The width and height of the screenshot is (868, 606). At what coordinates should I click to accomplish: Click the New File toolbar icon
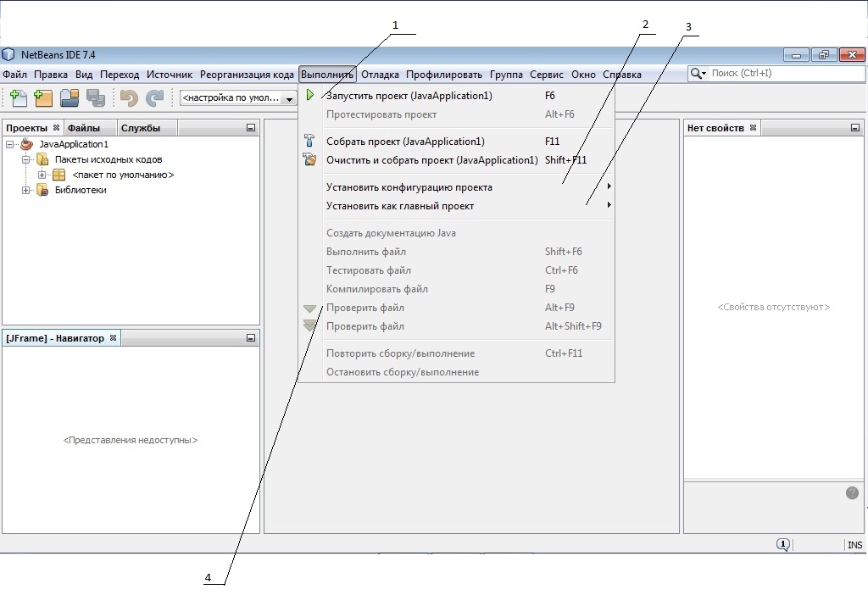(18, 98)
